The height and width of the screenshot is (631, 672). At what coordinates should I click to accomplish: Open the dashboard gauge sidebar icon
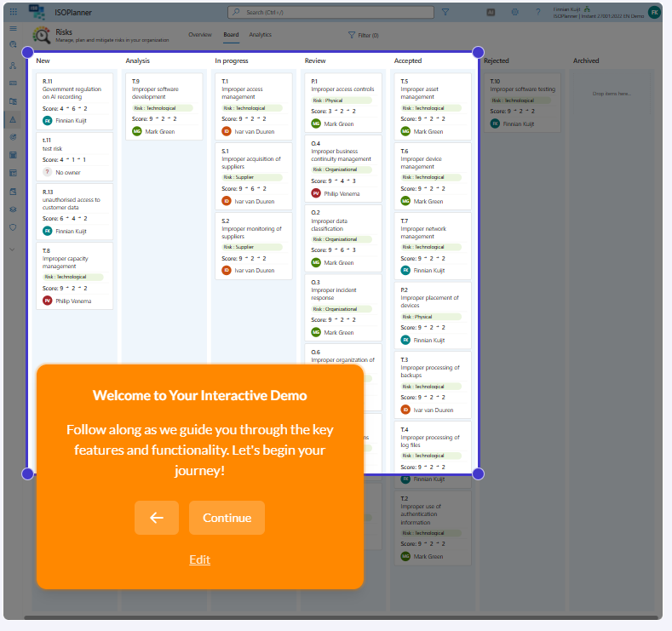click(14, 44)
